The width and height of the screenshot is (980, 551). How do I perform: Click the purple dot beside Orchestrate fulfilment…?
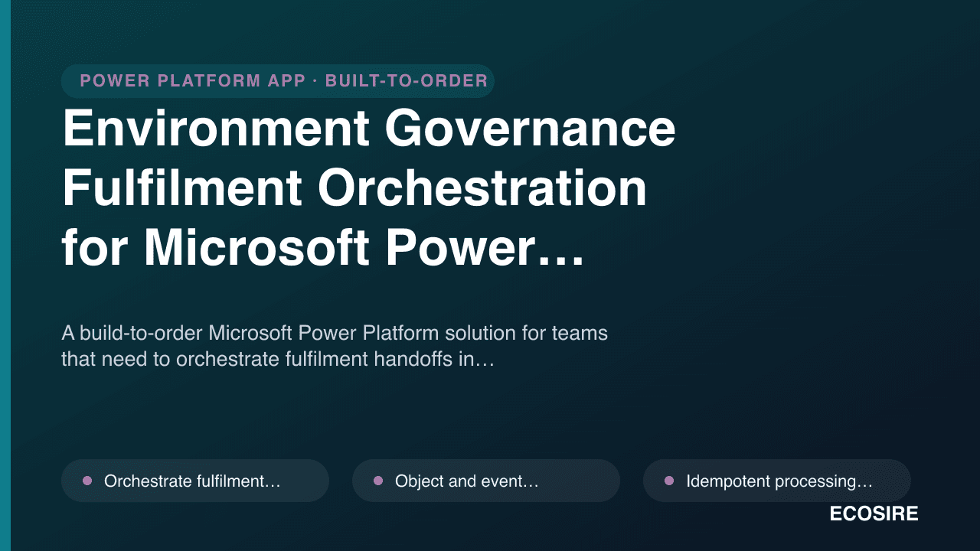click(87, 481)
